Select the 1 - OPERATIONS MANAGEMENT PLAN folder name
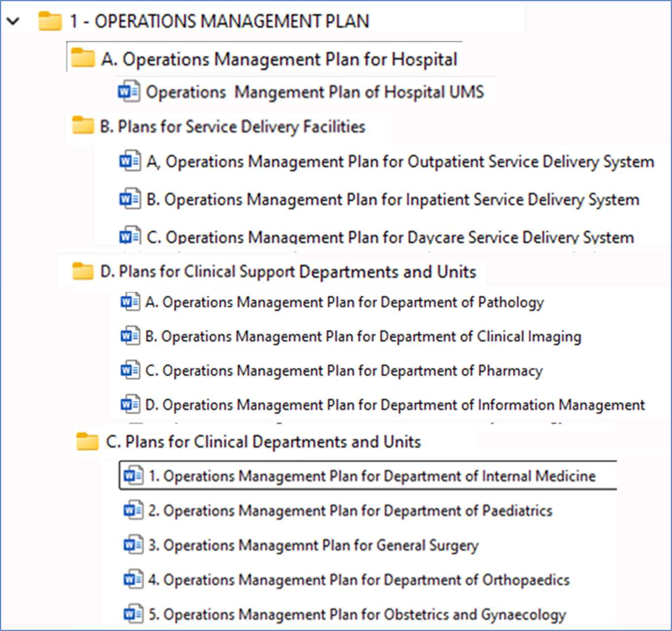 (x=219, y=21)
